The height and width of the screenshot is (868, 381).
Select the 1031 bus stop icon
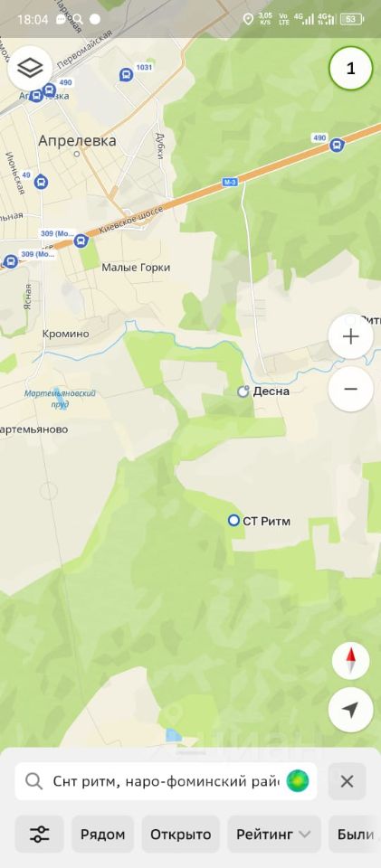pyautogui.click(x=127, y=74)
